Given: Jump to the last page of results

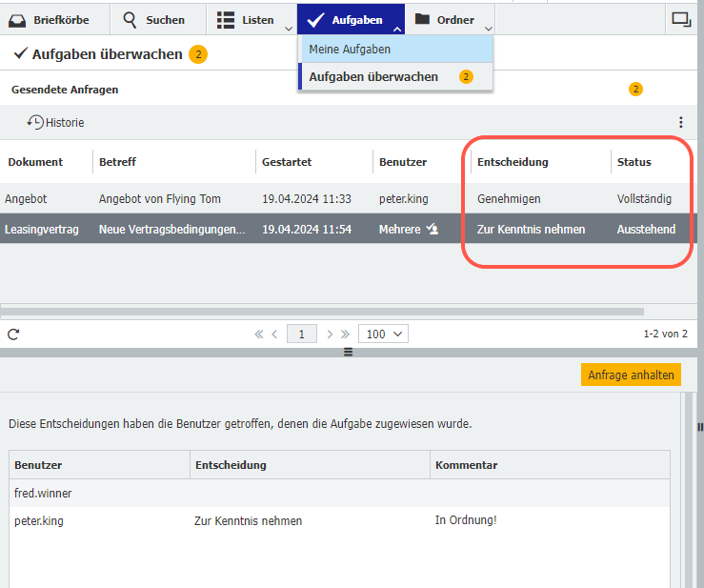Looking at the screenshot, I should [x=345, y=335].
